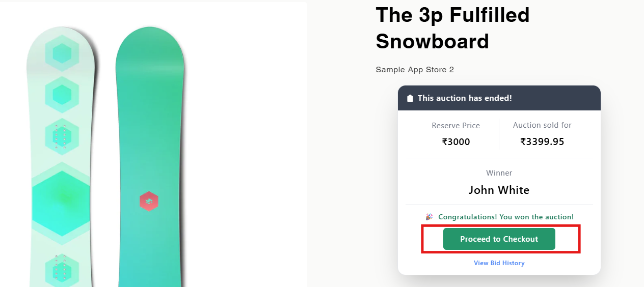644x287 pixels.
Task: Select the light mint snowboard image
Action: (x=61, y=153)
